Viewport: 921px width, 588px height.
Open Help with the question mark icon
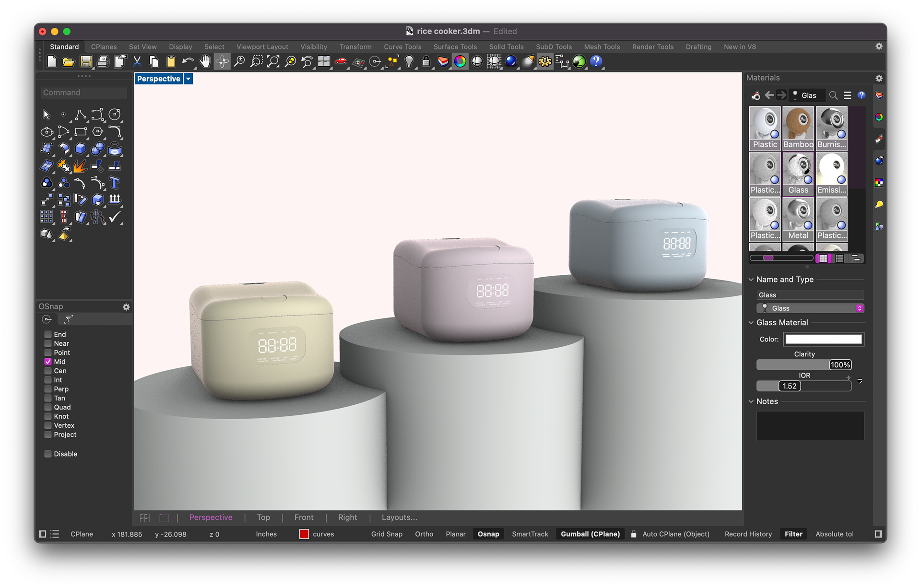[x=596, y=61]
